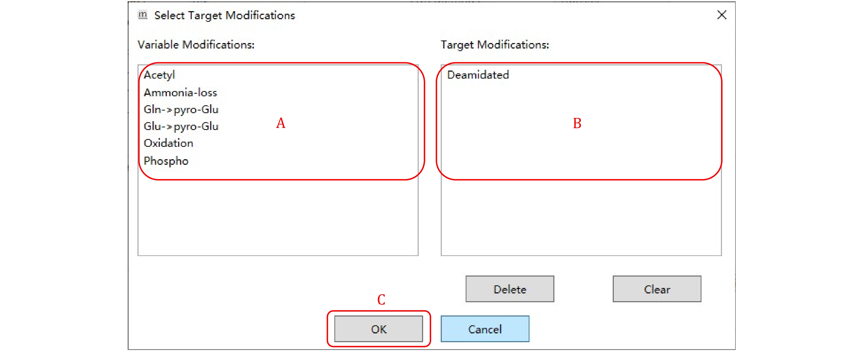Click the dialog title text
This screenshot has height=351, width=868.
(x=224, y=16)
